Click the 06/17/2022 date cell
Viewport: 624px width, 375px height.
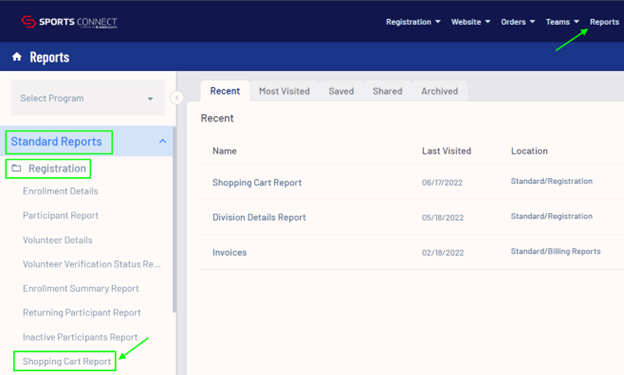[x=442, y=183]
